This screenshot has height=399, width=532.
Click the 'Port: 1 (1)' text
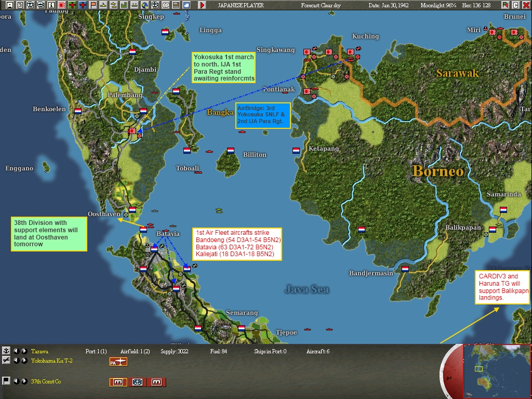coord(96,351)
